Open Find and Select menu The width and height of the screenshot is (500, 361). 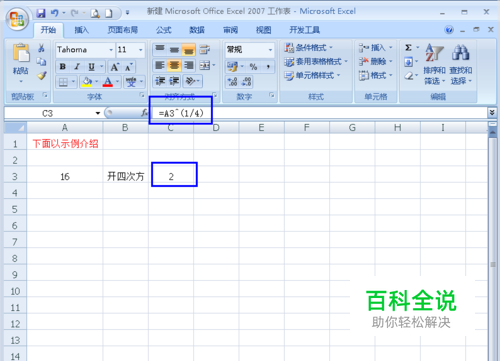[x=461, y=64]
